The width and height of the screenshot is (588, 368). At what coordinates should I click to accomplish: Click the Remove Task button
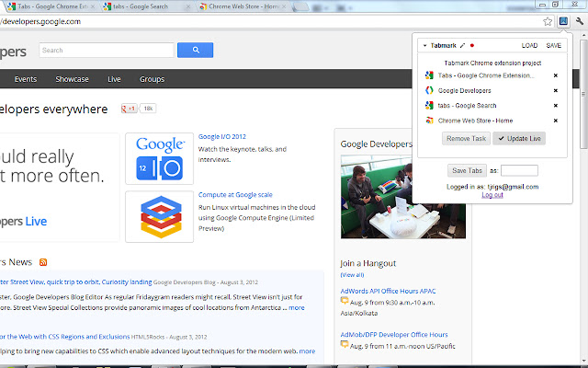tap(466, 139)
